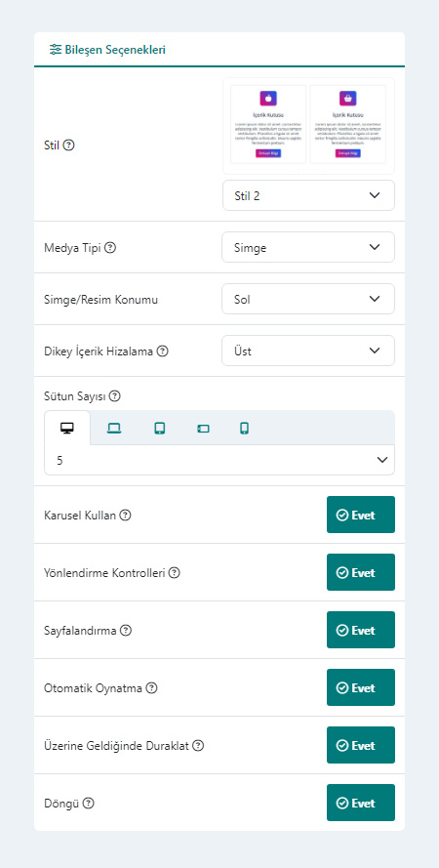Select the landscape tablet device tab
439x868 pixels.
click(204, 428)
